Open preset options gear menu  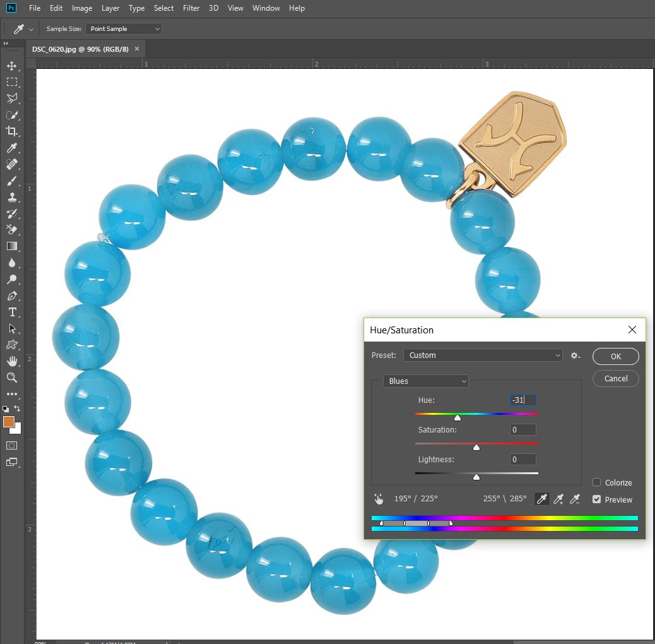(x=575, y=355)
